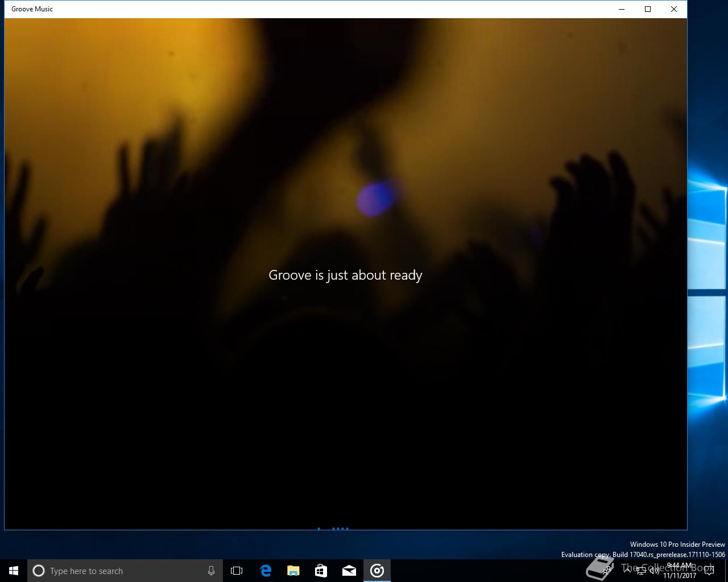This screenshot has width=728, height=582.
Task: Activate the search box microphone
Action: point(211,571)
